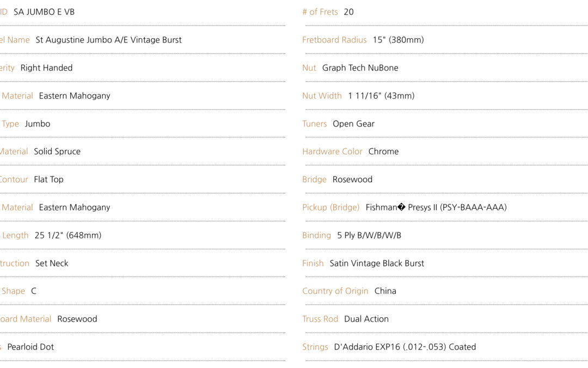588x368 pixels.
Task: Click the Tuners label
Action: [x=314, y=124]
